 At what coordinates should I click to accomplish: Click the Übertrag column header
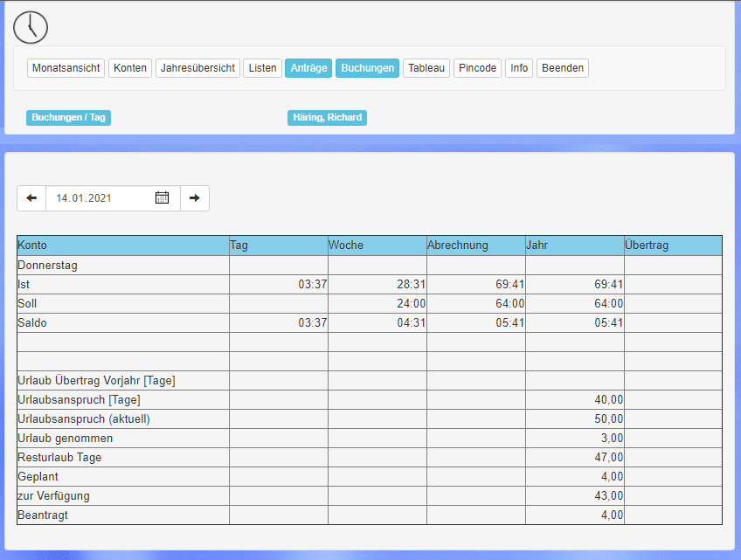pos(673,245)
